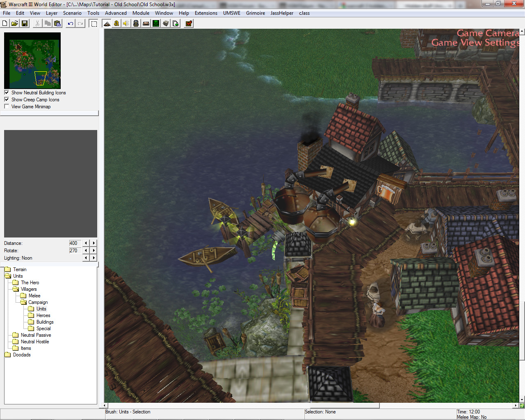Viewport: 525px width, 420px height.
Task: Open the Tools menu
Action: (x=94, y=13)
